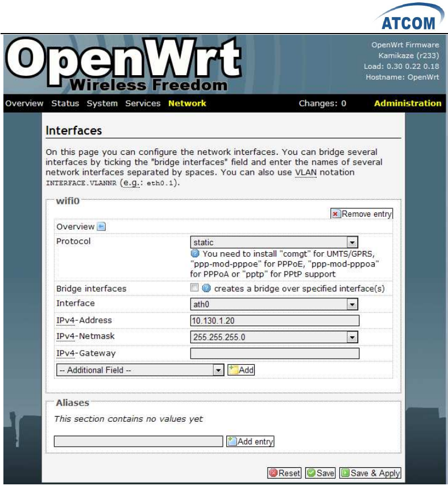
Task: Click the Changes: 0 indicator
Action: point(322,104)
